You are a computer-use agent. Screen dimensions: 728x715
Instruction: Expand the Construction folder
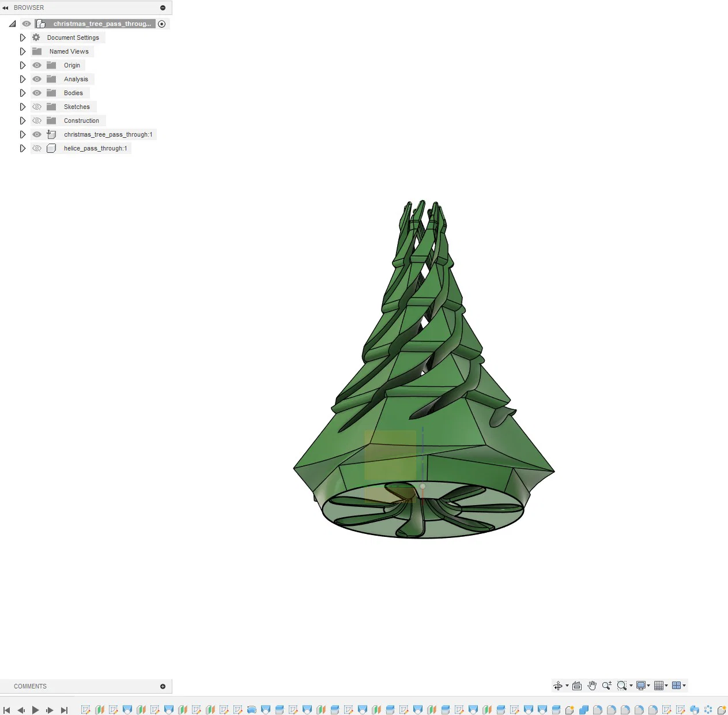22,121
